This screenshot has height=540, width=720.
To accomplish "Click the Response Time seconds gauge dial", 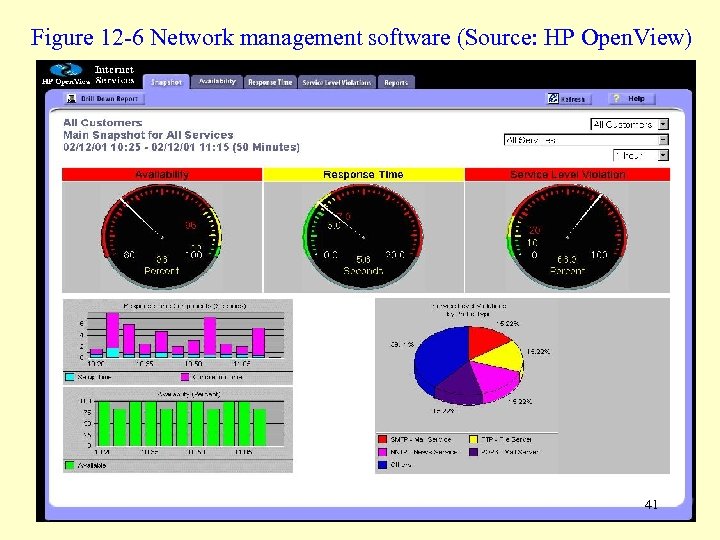I will [363, 236].
